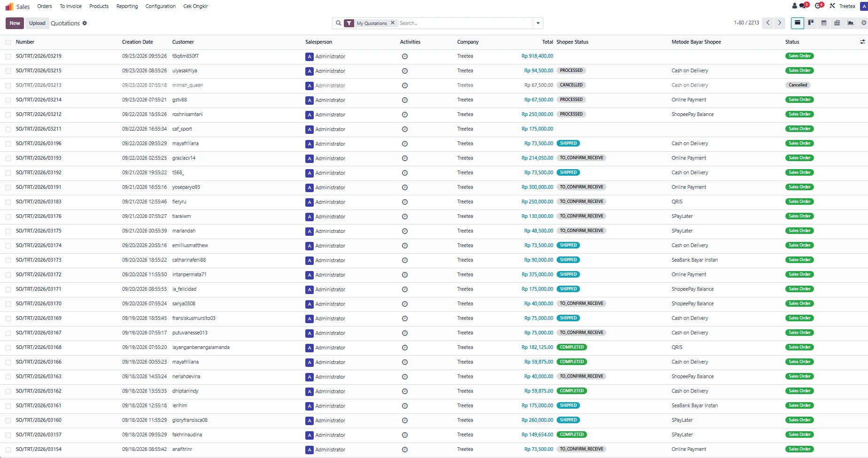Click the CANCELLED Shopee status badge

[x=571, y=85]
